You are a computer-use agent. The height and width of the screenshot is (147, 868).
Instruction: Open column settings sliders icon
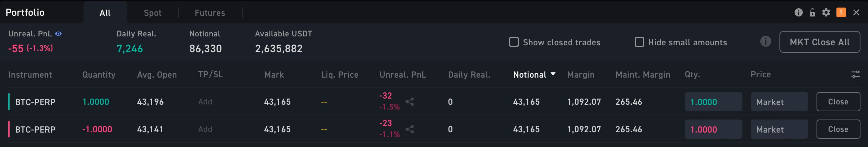click(x=855, y=75)
